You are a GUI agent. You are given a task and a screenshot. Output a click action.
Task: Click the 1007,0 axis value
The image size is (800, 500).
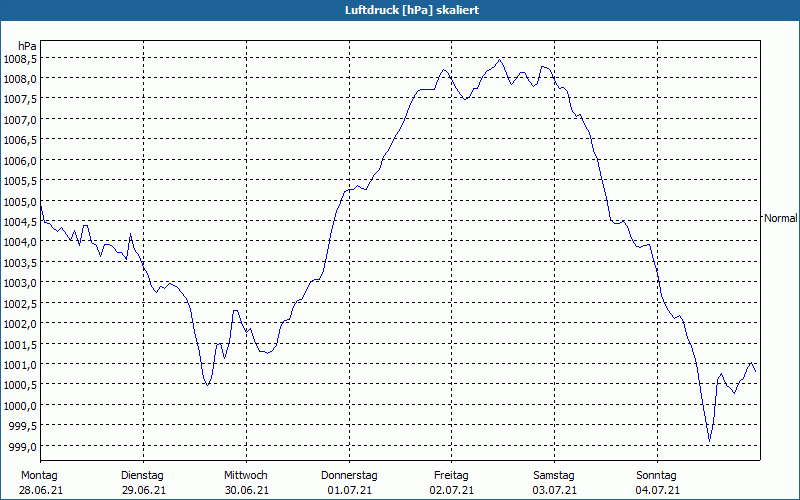click(x=20, y=120)
